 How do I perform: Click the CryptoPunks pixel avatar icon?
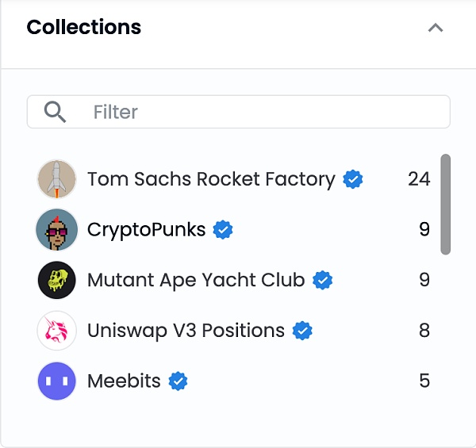tap(57, 230)
